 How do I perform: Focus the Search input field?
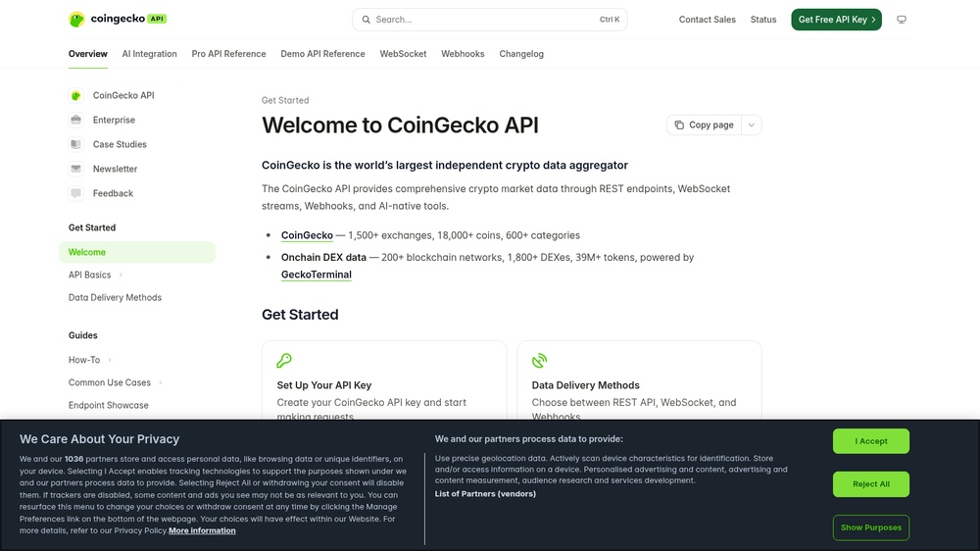click(x=489, y=20)
